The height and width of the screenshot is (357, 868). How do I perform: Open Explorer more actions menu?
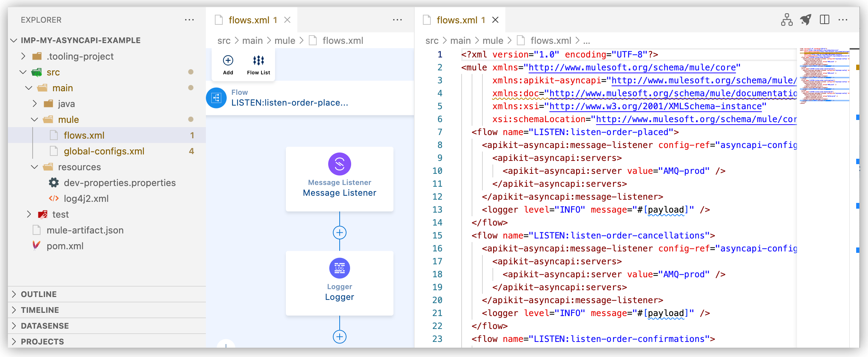189,20
